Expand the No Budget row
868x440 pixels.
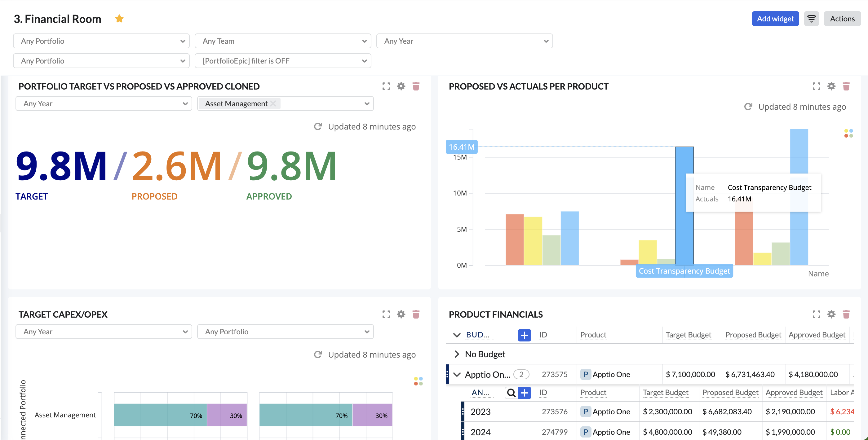coord(457,354)
